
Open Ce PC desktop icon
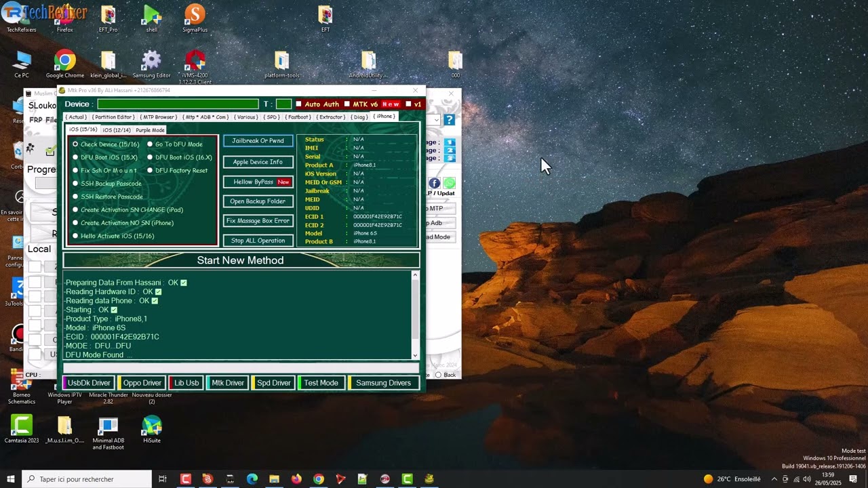(22, 64)
